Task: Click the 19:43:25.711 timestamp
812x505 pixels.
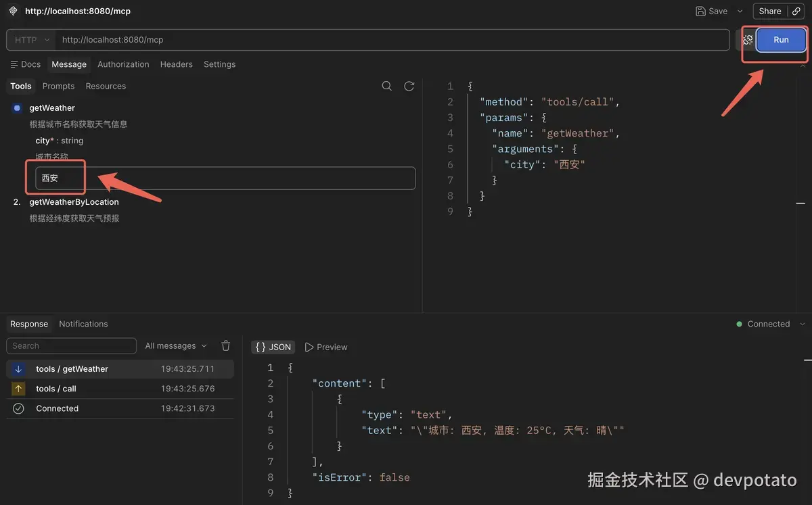Action: [187, 369]
